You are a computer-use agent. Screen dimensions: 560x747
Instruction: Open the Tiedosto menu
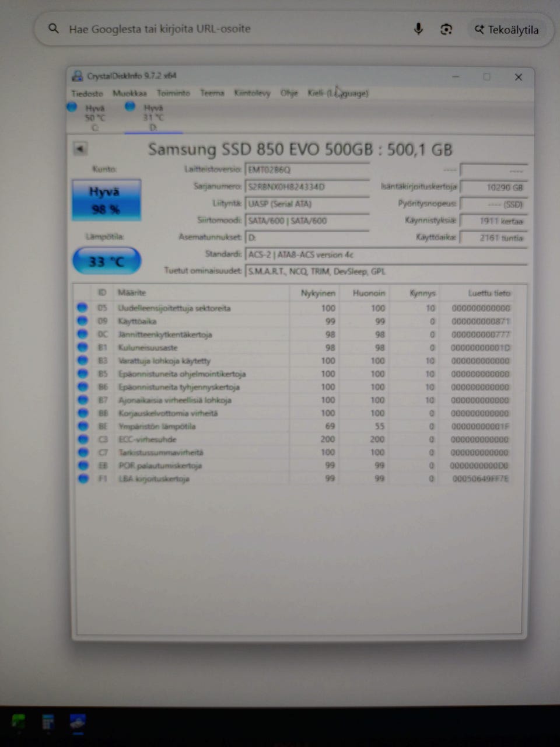[87, 93]
